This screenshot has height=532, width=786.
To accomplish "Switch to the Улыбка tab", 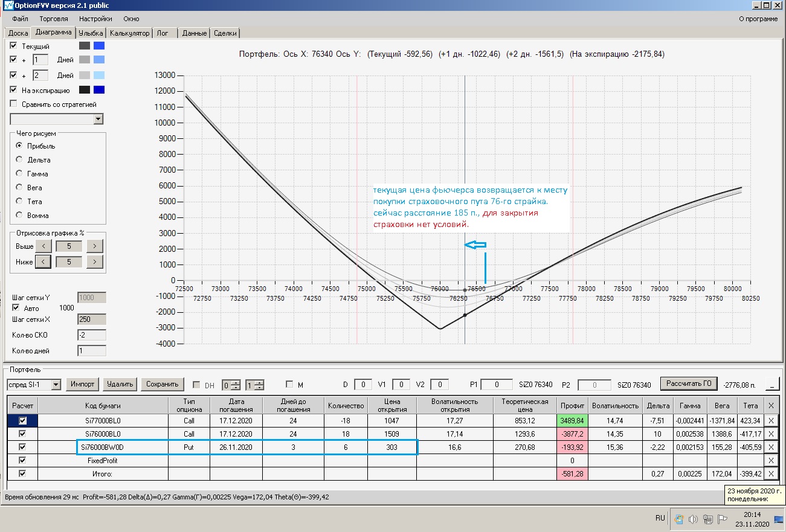I will (91, 33).
